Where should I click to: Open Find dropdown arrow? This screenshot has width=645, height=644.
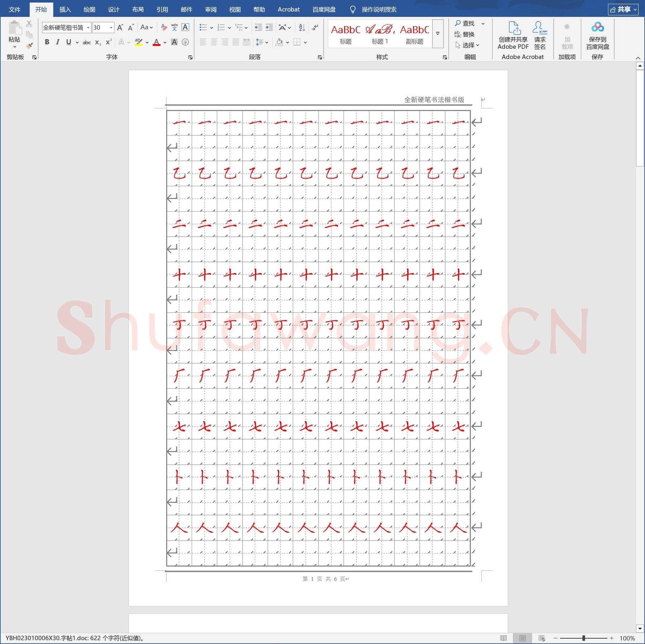[483, 23]
